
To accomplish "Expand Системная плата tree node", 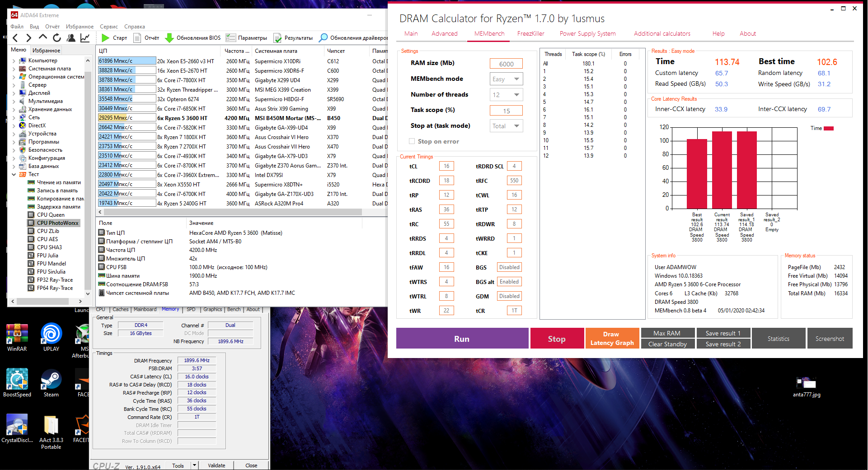I will point(14,69).
